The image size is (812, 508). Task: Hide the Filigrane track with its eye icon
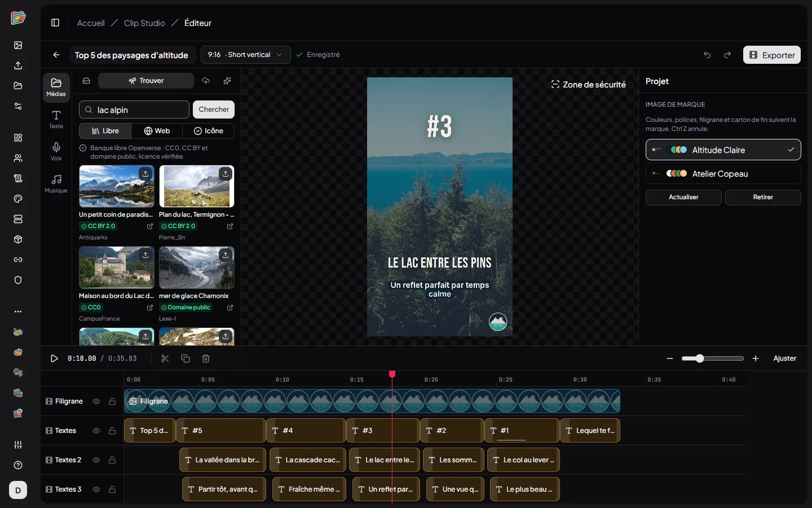tap(96, 401)
